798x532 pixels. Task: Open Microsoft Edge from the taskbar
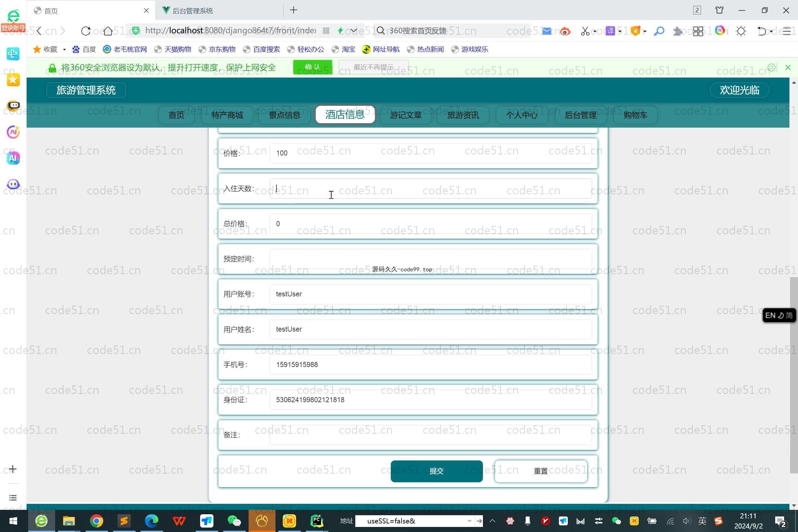point(151,521)
